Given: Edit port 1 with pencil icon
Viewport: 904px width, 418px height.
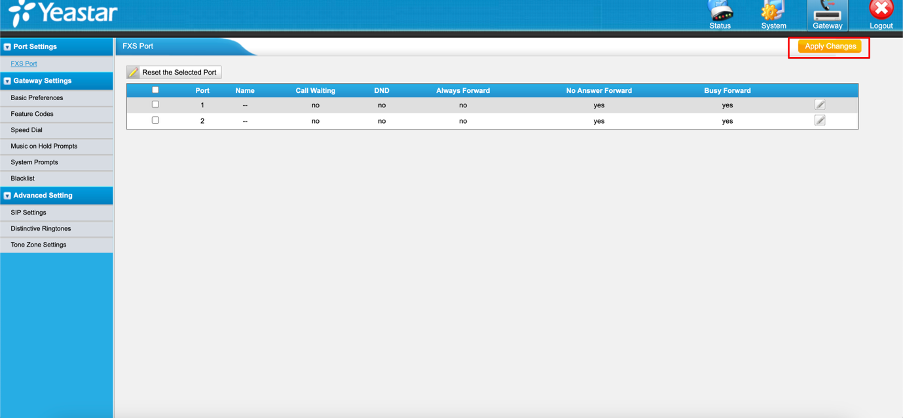Looking at the screenshot, I should click(x=819, y=105).
